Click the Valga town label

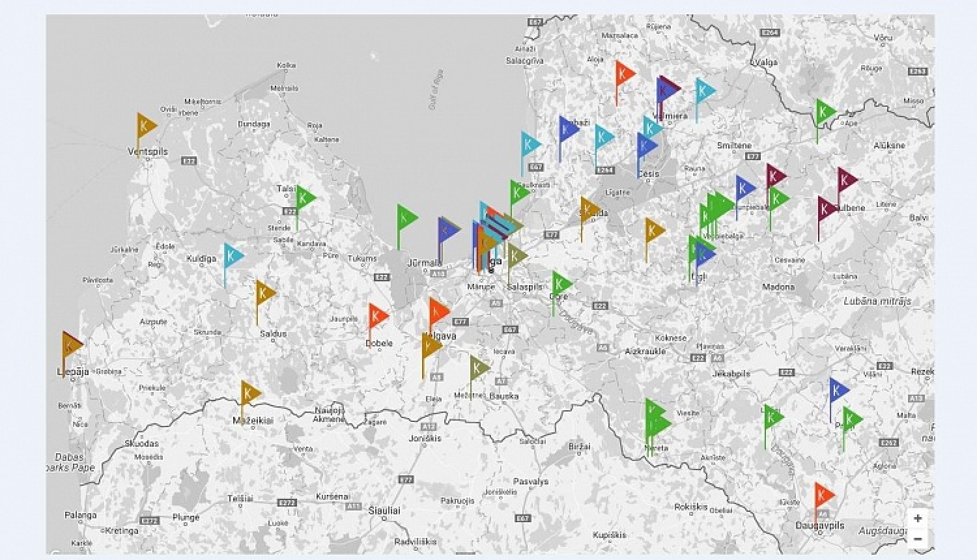pyautogui.click(x=765, y=63)
